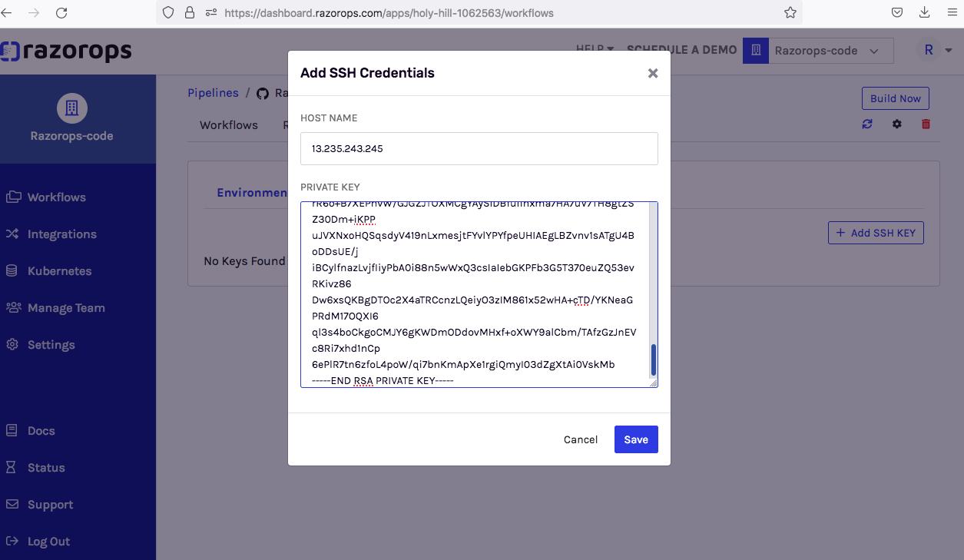
Task: Open pipeline settings gear icon
Action: pos(896,124)
